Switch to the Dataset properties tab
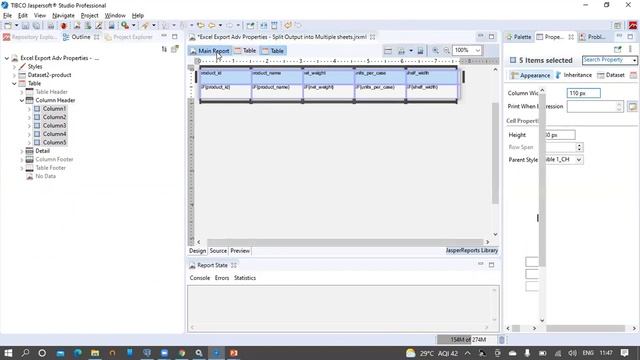 click(611, 75)
